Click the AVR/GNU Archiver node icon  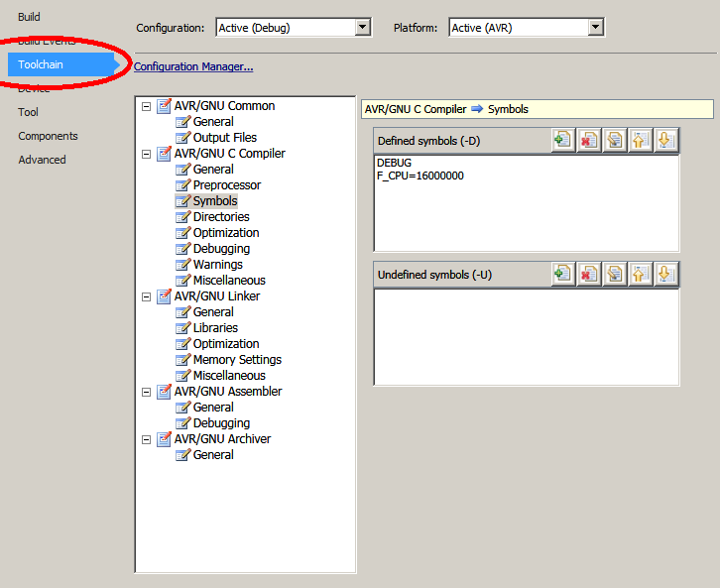click(164, 439)
